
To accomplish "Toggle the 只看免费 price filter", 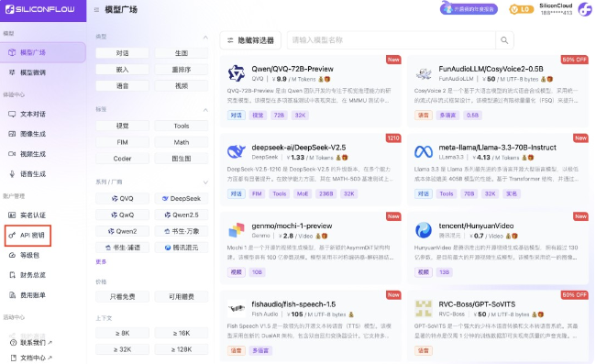I will pyautogui.click(x=122, y=297).
